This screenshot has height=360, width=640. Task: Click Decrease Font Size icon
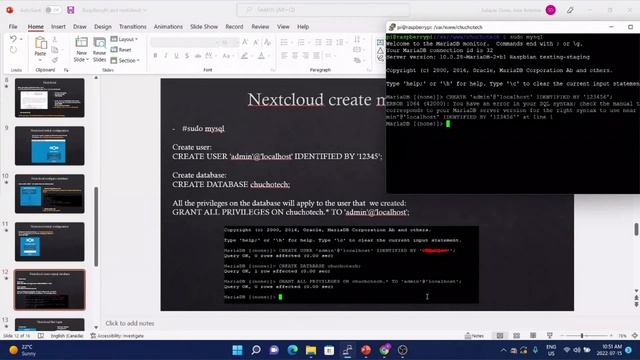[x=256, y=42]
